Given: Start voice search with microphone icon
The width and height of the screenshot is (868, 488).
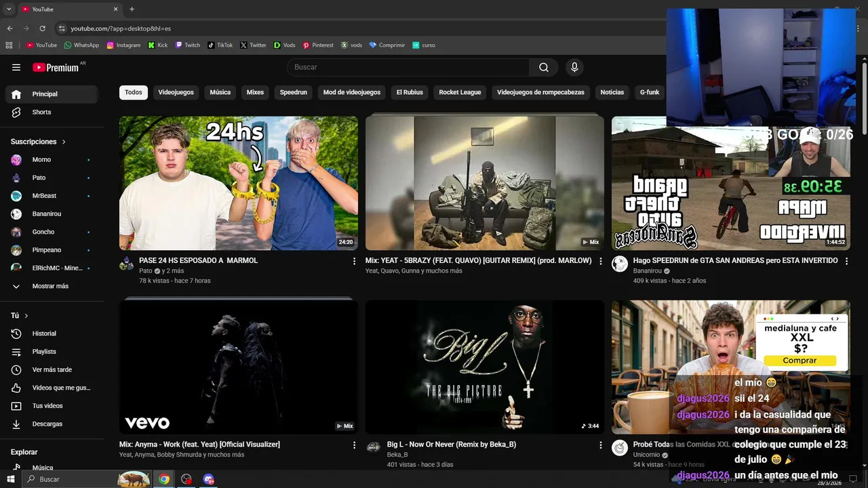Looking at the screenshot, I should click(x=574, y=67).
